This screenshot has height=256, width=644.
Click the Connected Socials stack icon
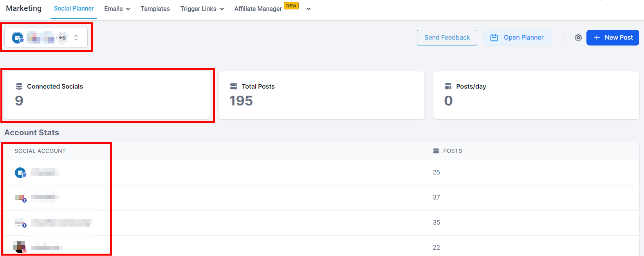click(19, 86)
